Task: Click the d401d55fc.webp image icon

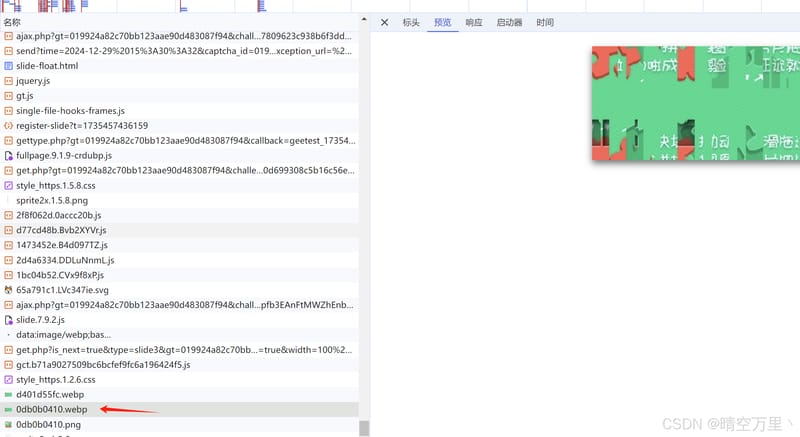Action: pos(8,395)
